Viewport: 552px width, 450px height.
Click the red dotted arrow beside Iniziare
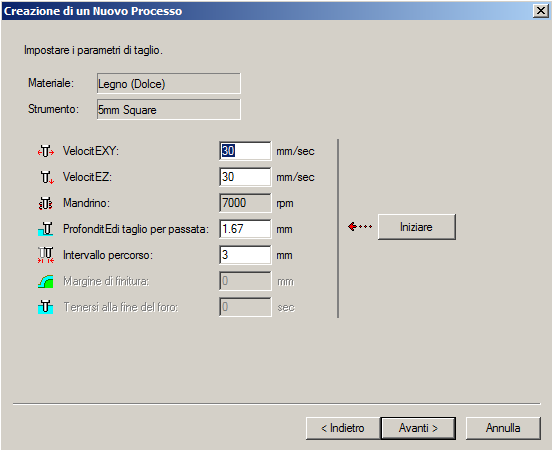tap(360, 226)
